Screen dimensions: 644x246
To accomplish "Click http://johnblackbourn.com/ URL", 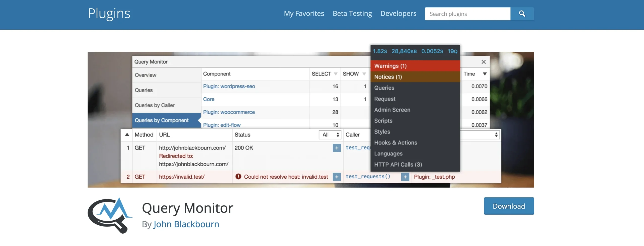I will tap(192, 148).
